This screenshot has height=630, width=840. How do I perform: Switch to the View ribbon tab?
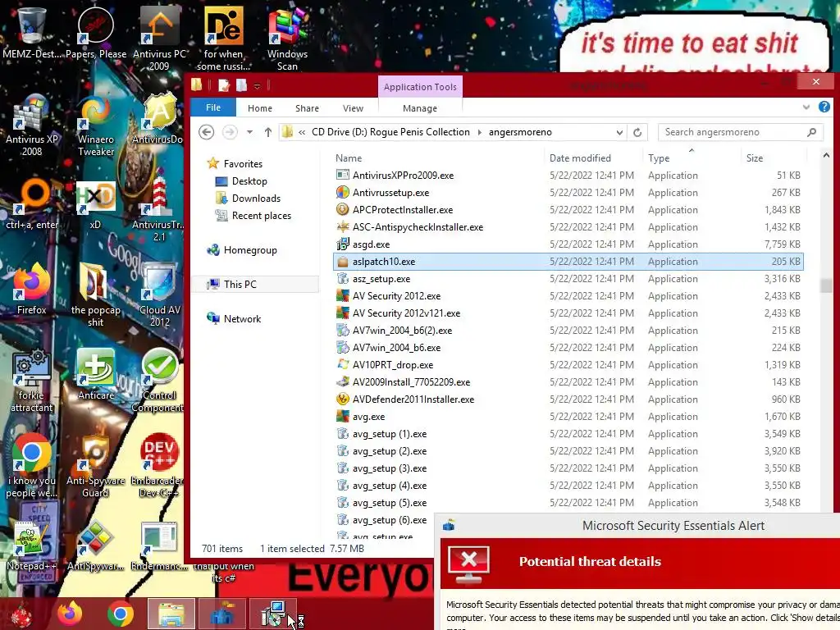(x=353, y=108)
